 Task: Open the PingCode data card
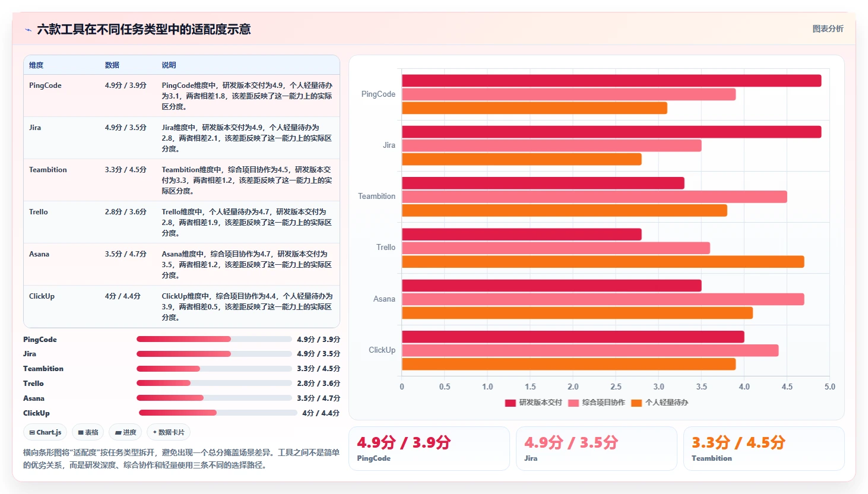[x=429, y=449]
